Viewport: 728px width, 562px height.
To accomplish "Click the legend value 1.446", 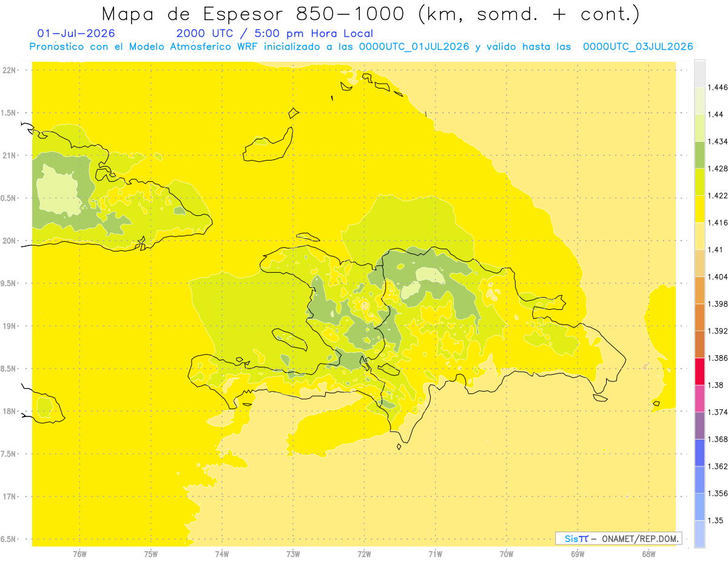I will pos(718,87).
